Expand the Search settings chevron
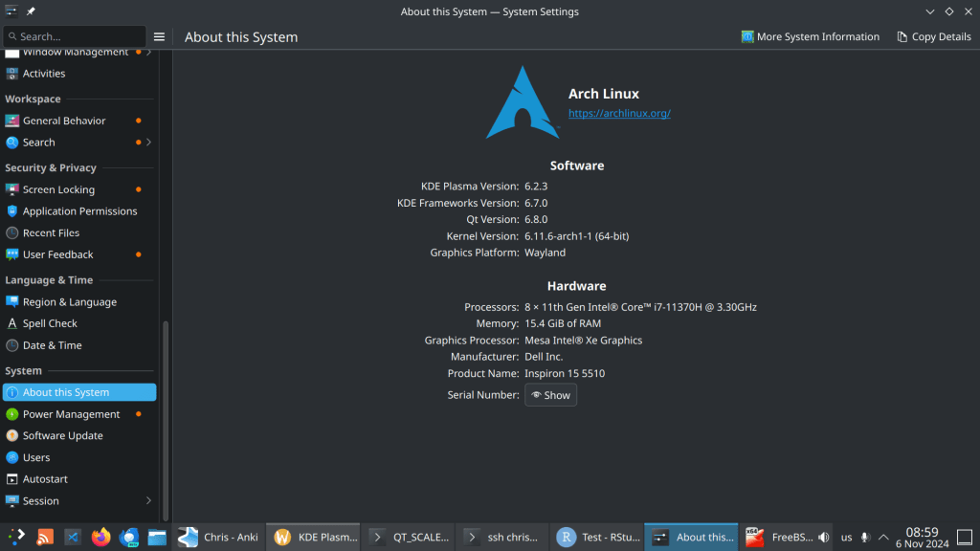980x551 pixels. pyautogui.click(x=149, y=143)
